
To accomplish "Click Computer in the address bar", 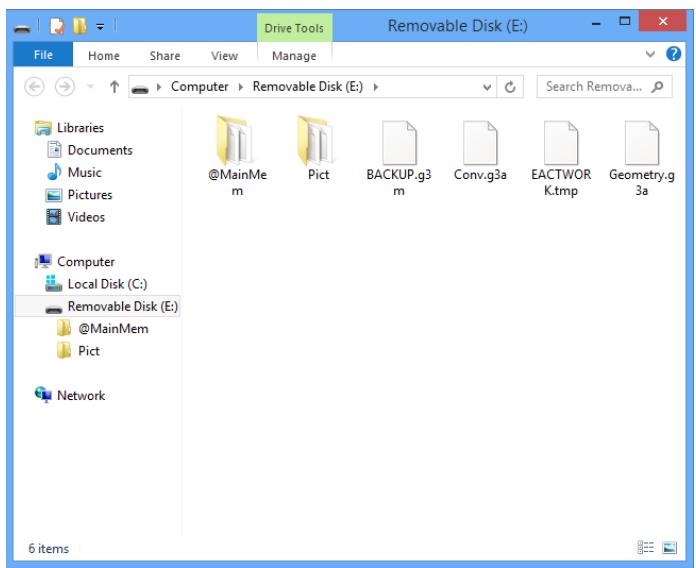I will click(199, 87).
